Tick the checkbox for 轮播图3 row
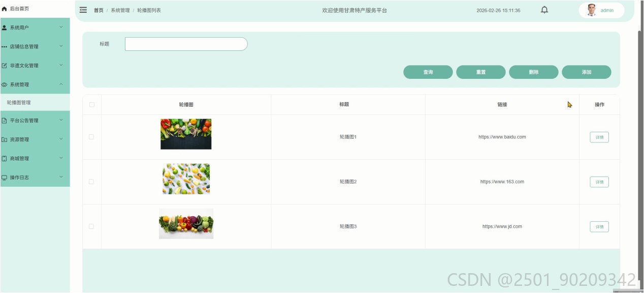 click(x=91, y=226)
